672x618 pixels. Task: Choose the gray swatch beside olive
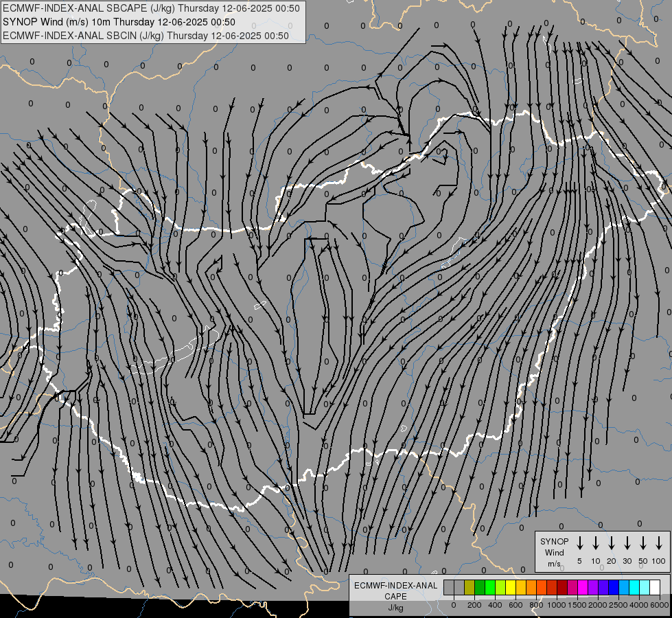459,587
